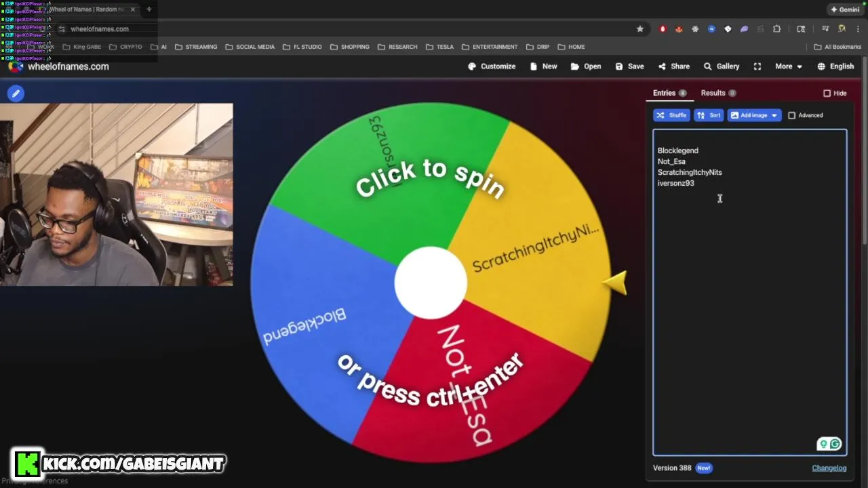Open a saved wheel
Image resolution: width=868 pixels, height=488 pixels.
(x=586, y=66)
